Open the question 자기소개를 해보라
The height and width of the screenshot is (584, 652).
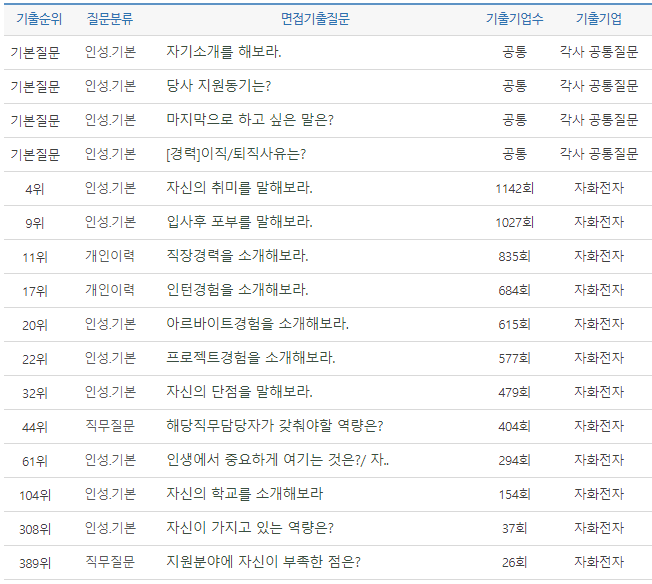(223, 52)
